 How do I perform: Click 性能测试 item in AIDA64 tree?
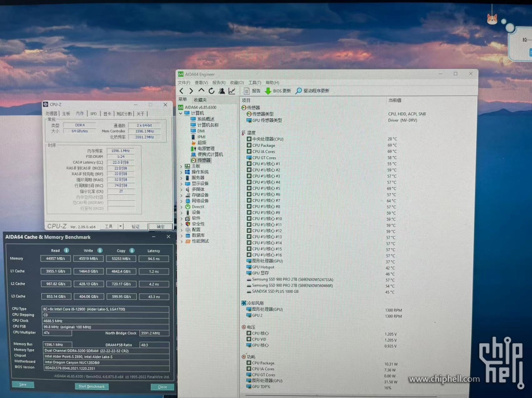[197, 241]
